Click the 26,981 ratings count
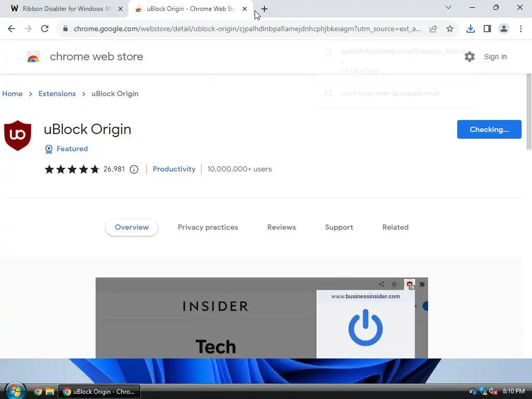Screen dimensions: 532x399 [114, 169]
